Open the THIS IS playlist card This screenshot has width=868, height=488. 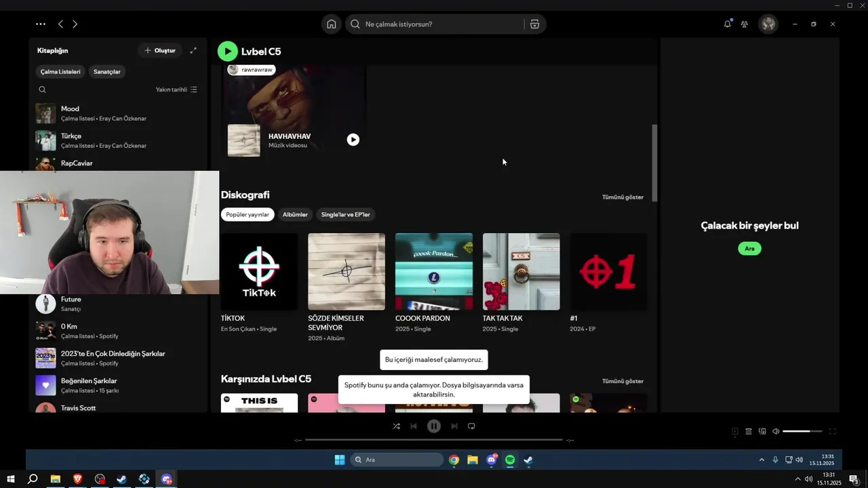coord(259,403)
